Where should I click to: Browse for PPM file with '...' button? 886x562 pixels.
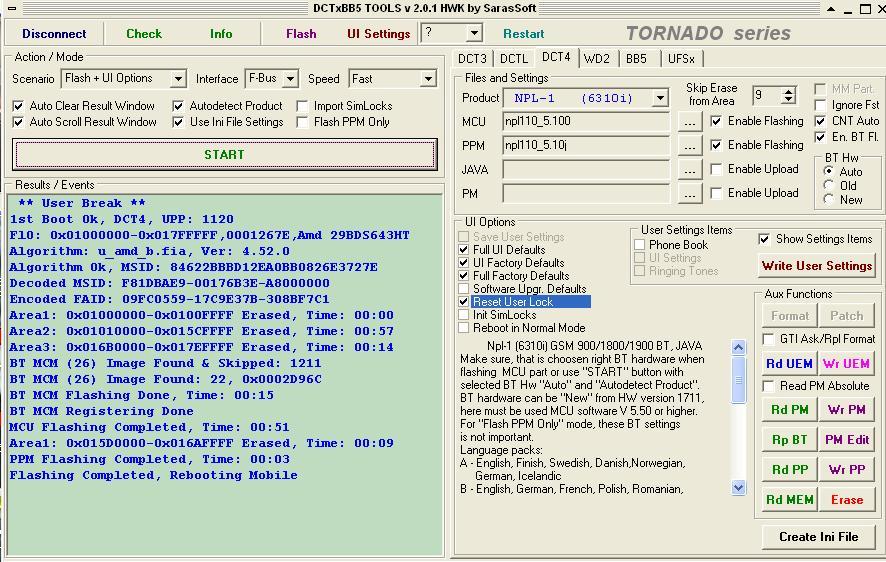coord(689,146)
